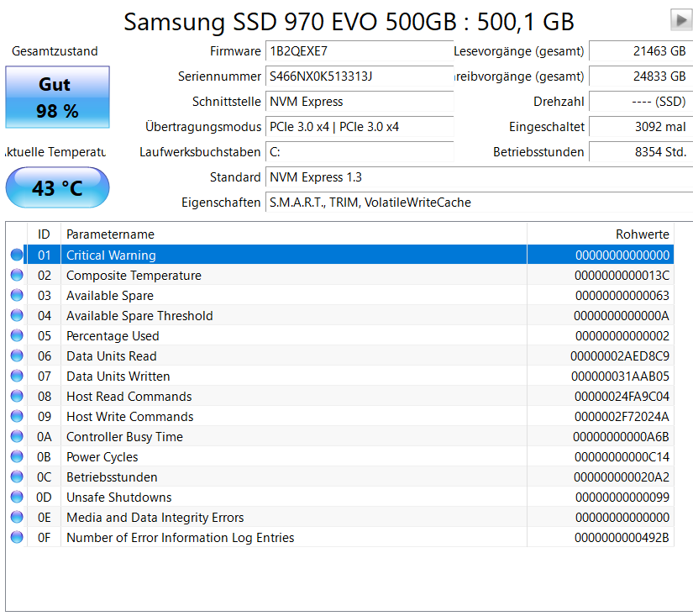The image size is (693, 616).
Task: Click raw value 000000031AAB05
Action: pos(620,376)
